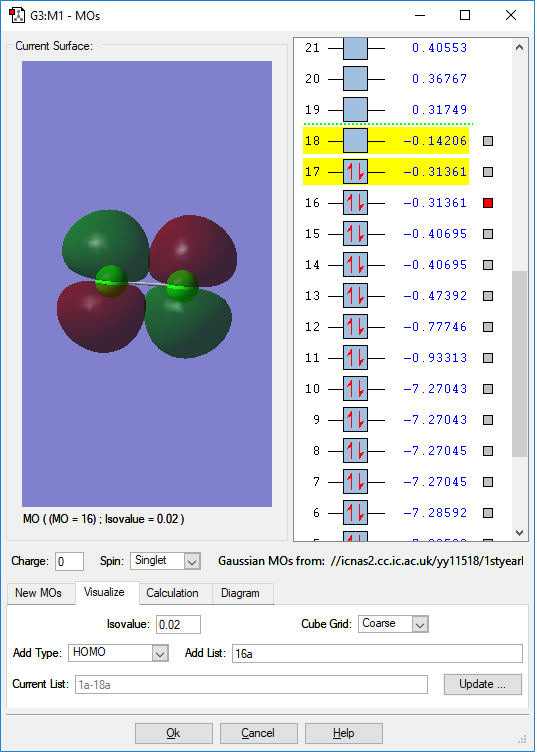This screenshot has width=537, height=752.
Task: Click the orbital list vertical scrollbar thumb
Action: (x=519, y=364)
